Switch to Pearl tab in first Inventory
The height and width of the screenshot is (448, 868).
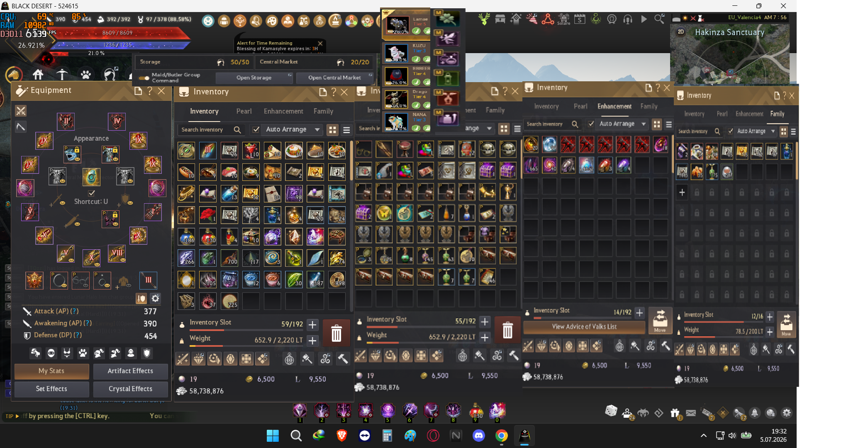coord(244,111)
